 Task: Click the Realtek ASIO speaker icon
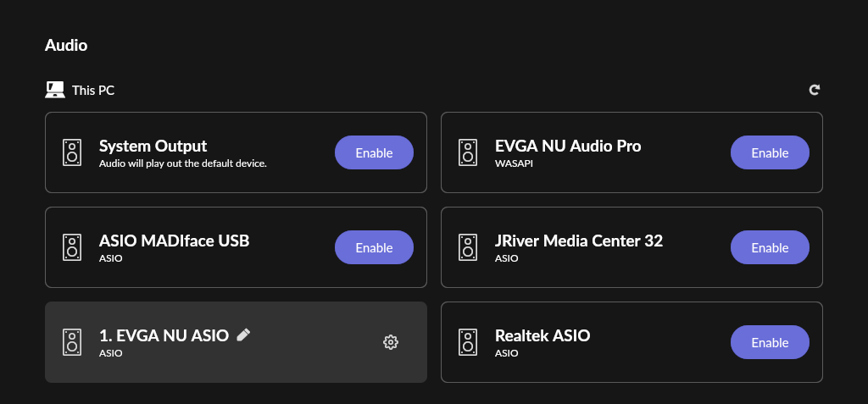coord(468,342)
